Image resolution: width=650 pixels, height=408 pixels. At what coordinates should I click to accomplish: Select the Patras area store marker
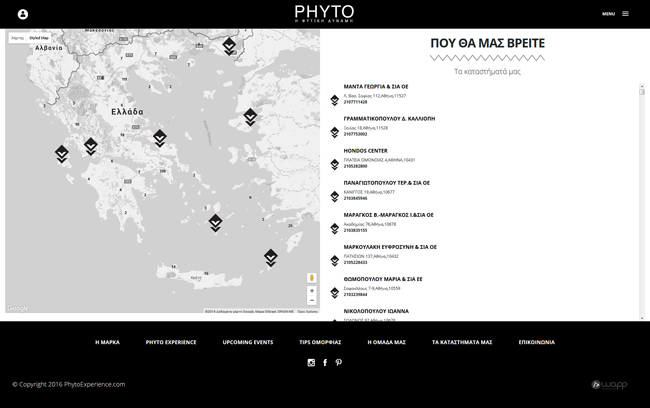(91, 146)
